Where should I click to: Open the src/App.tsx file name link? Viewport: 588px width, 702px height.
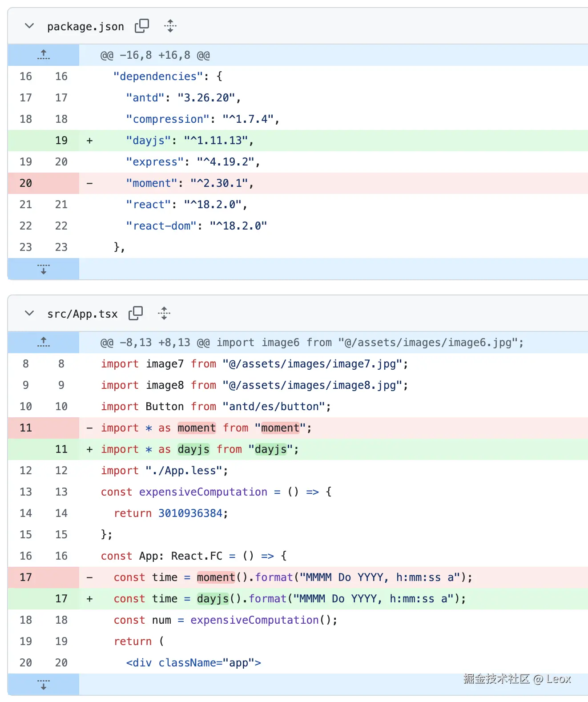[x=82, y=314]
